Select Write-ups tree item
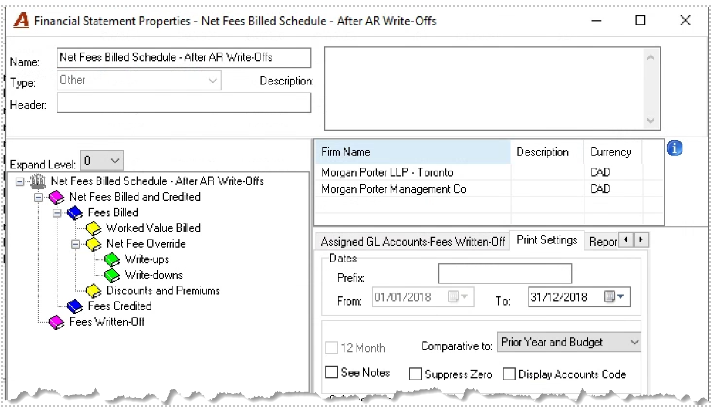The height and width of the screenshot is (412, 716). [x=147, y=259]
